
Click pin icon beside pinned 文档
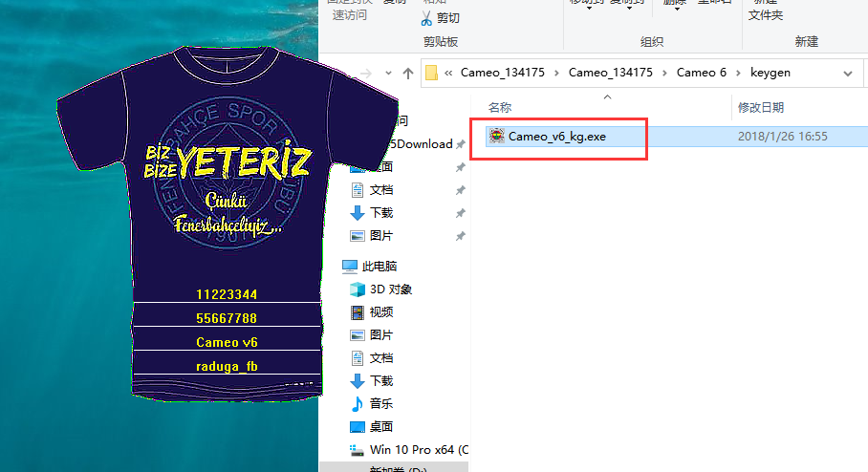tap(460, 190)
